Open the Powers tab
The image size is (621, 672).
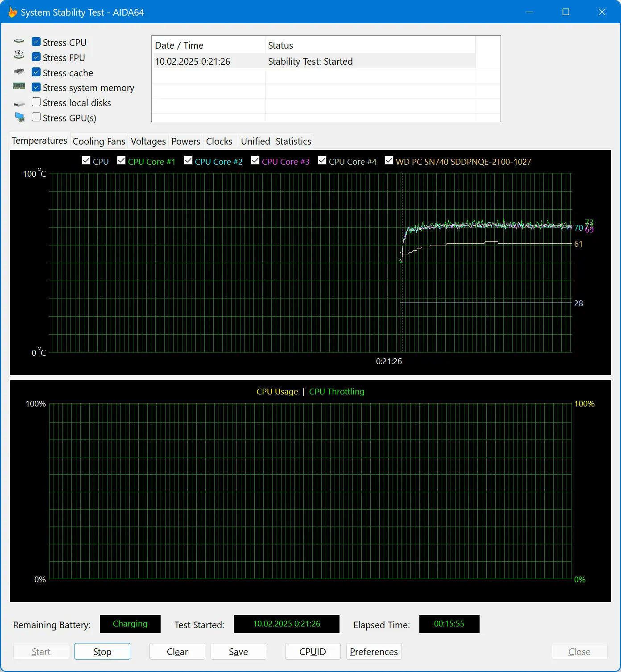(186, 141)
